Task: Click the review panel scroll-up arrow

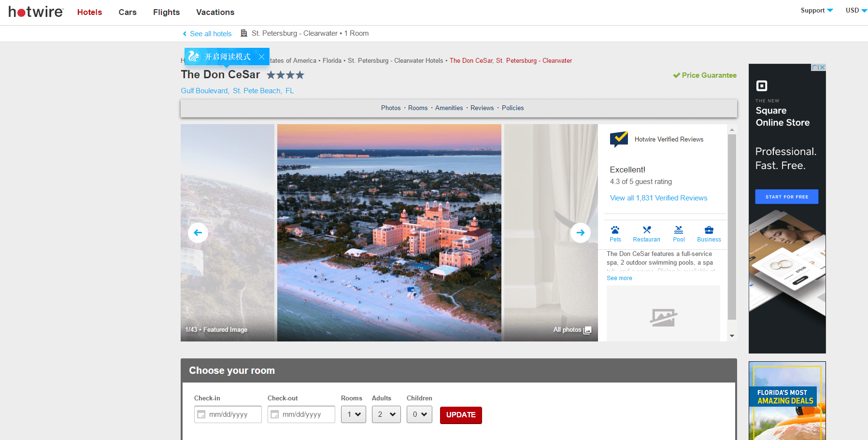Action: coord(732,129)
